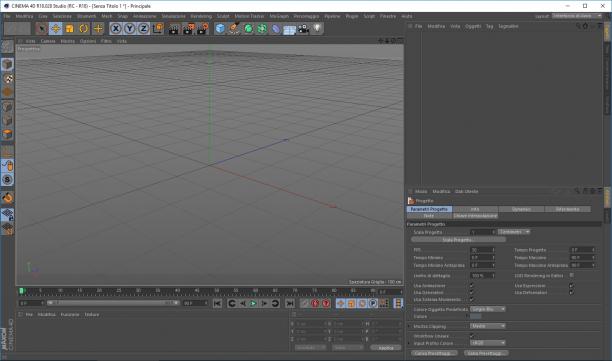Screen dimensions: 612x361
Task: Open the Snap menu
Action: pyautogui.click(x=123, y=16)
